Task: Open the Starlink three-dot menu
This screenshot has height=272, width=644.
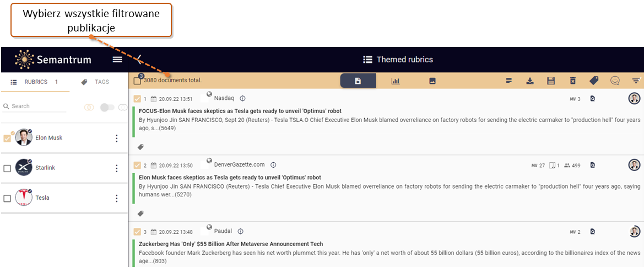Action: pos(117,168)
